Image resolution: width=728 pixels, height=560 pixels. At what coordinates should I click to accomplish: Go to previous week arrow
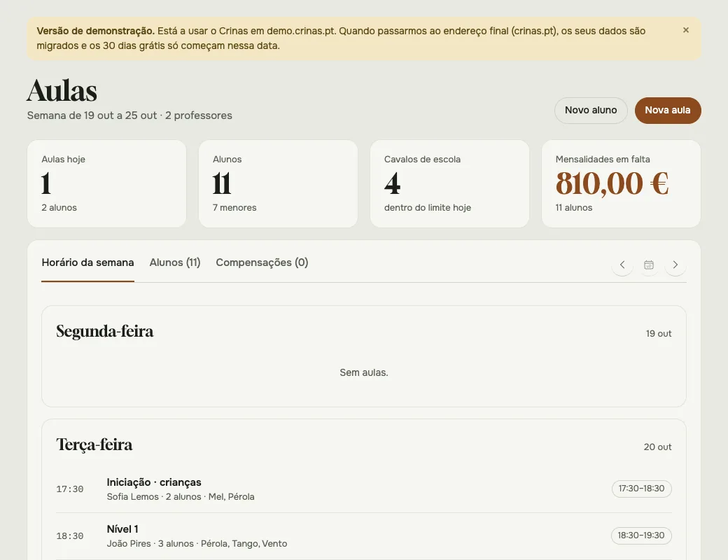tap(622, 265)
